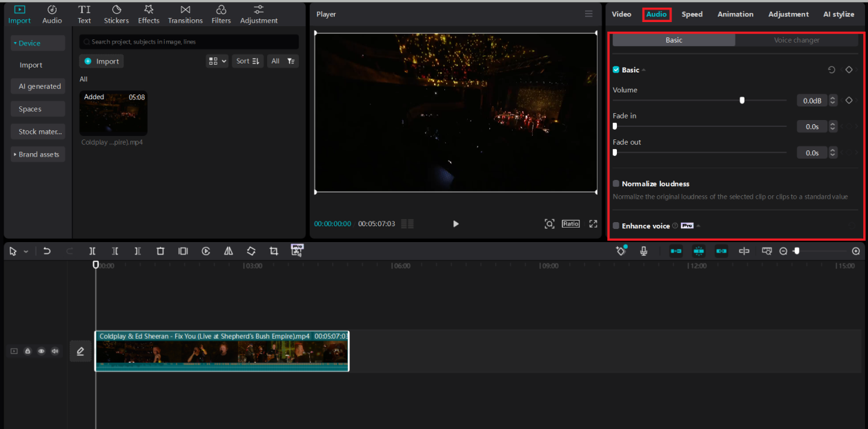Click the Fade out slider handle
The width and height of the screenshot is (868, 429).
tap(615, 152)
